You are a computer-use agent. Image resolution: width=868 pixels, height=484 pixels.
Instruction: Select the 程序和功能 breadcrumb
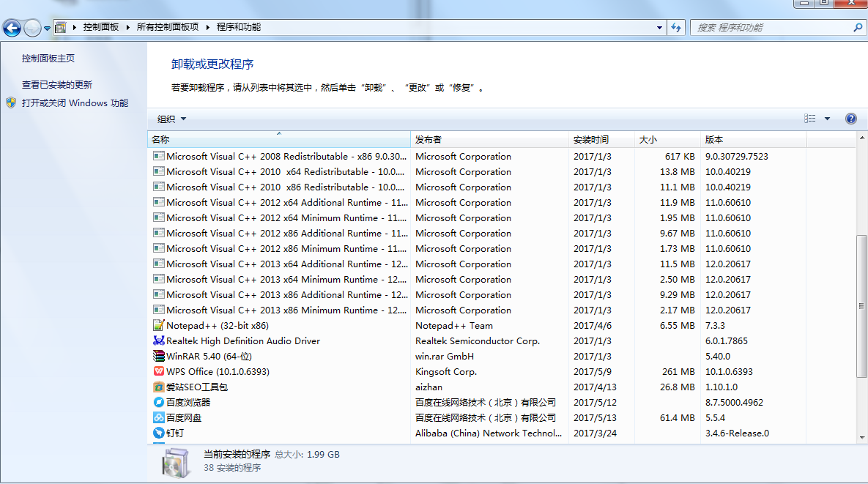[239, 27]
